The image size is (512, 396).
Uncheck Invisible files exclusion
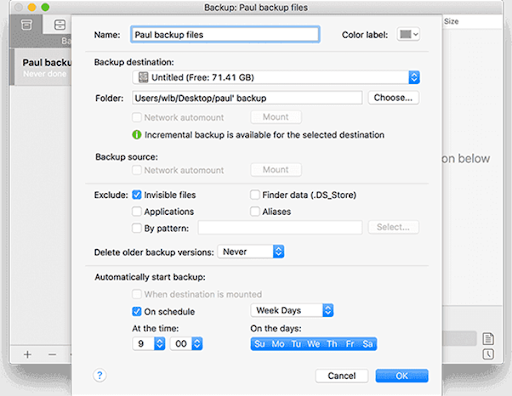[x=137, y=195]
